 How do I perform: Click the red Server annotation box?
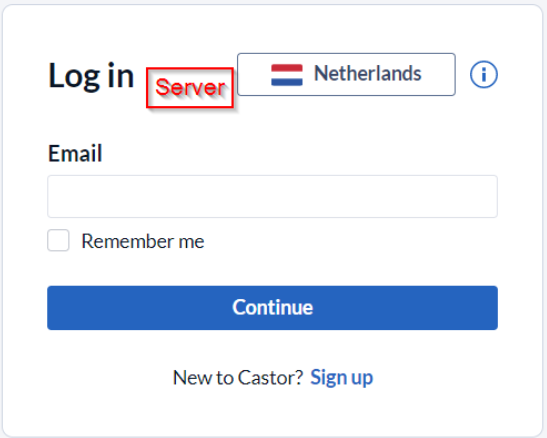[x=190, y=88]
